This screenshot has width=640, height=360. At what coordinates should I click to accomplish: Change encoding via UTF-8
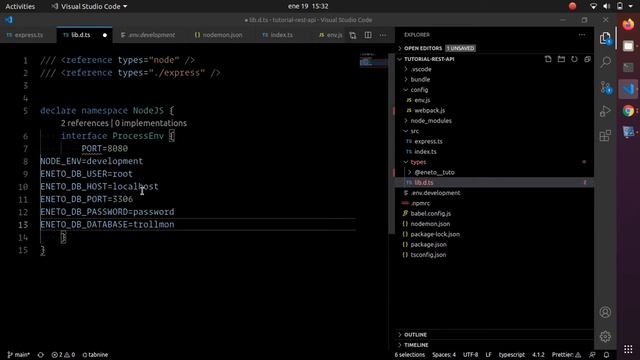click(x=470, y=355)
